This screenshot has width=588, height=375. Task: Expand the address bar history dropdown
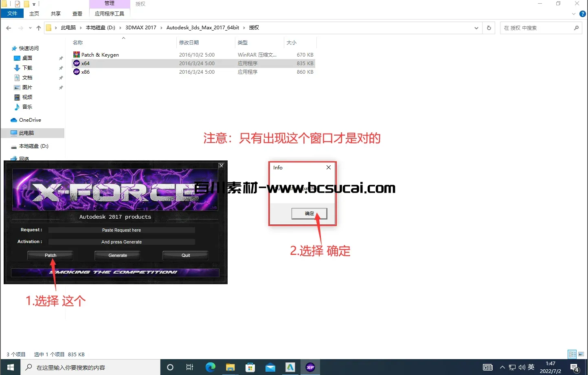pos(476,28)
